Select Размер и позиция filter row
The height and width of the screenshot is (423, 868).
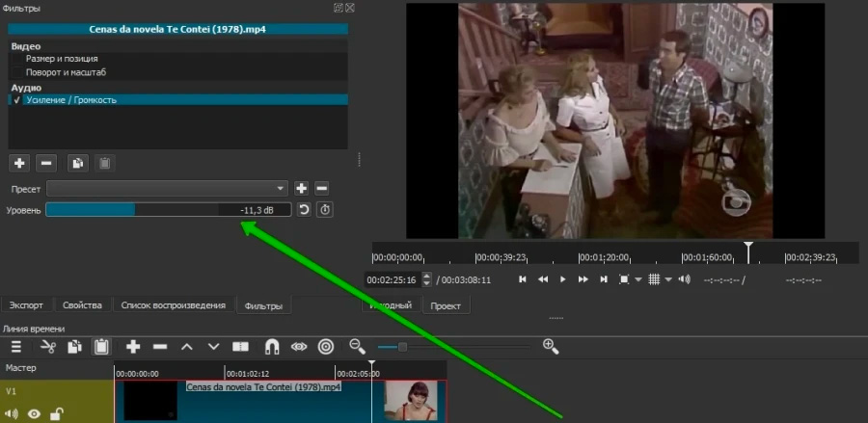point(178,59)
